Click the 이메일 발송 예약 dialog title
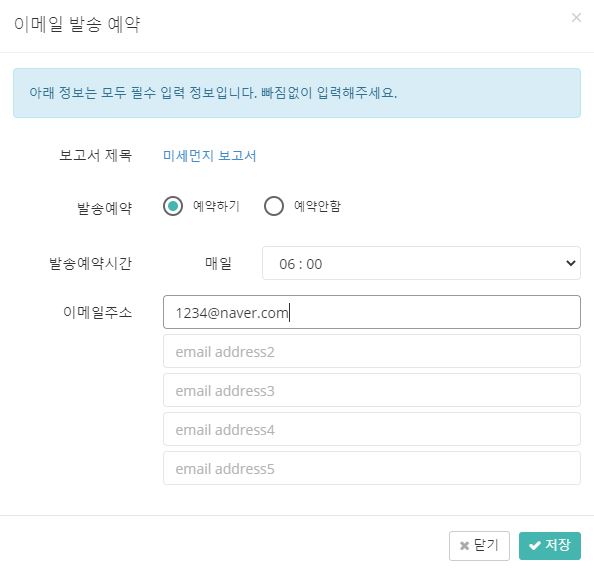The height and width of the screenshot is (569, 594). 77,24
